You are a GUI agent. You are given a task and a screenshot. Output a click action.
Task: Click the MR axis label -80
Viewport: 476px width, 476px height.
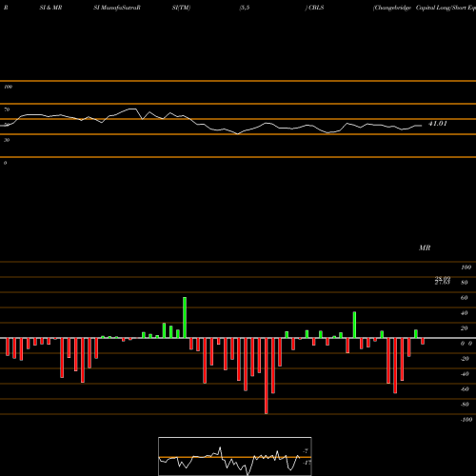coord(465,405)
